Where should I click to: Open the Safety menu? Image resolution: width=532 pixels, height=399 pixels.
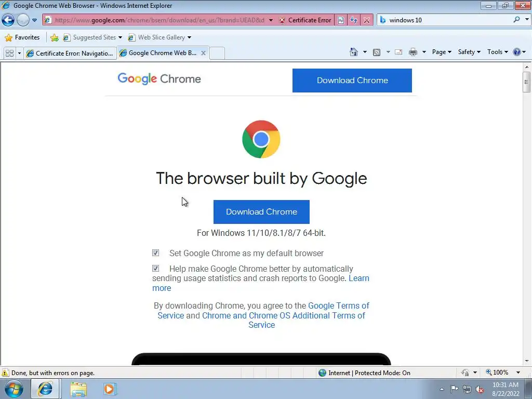point(469,52)
